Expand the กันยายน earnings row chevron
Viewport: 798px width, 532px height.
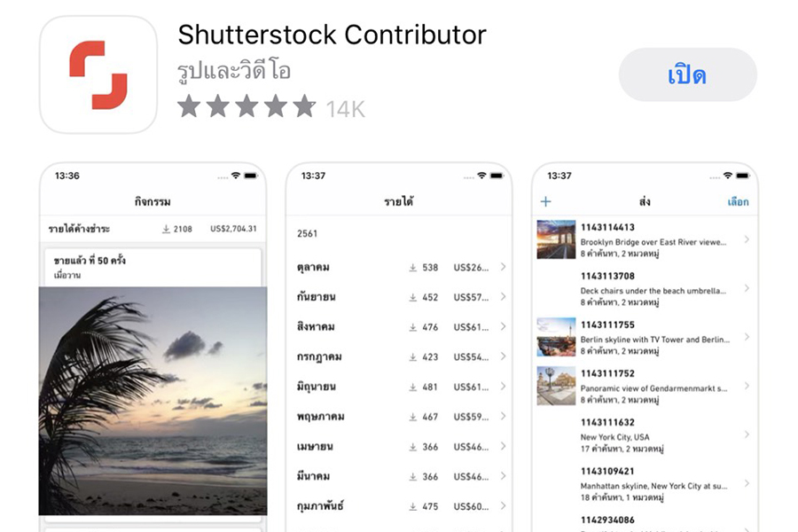coord(503,297)
